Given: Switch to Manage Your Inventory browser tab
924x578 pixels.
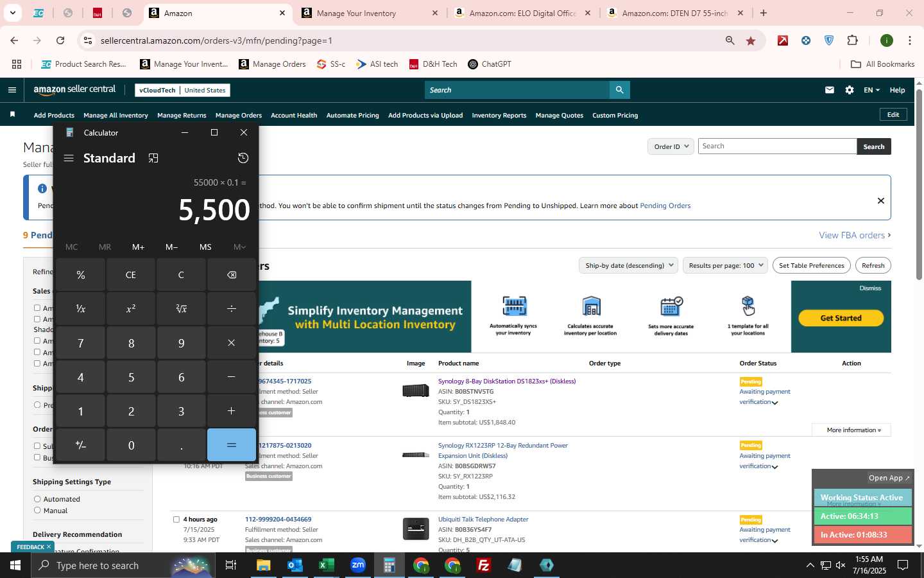Looking at the screenshot, I should point(370,13).
